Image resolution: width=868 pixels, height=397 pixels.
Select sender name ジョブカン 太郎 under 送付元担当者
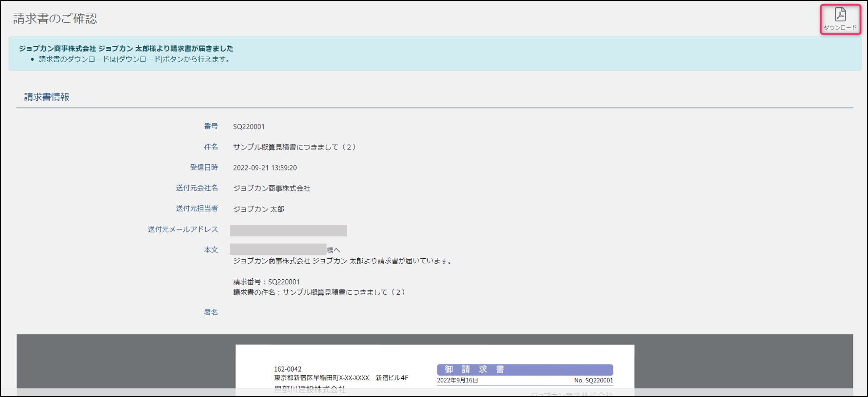(259, 209)
